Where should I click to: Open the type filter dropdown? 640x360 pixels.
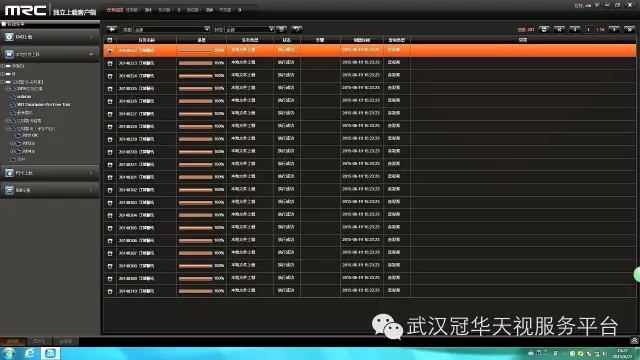172,29
